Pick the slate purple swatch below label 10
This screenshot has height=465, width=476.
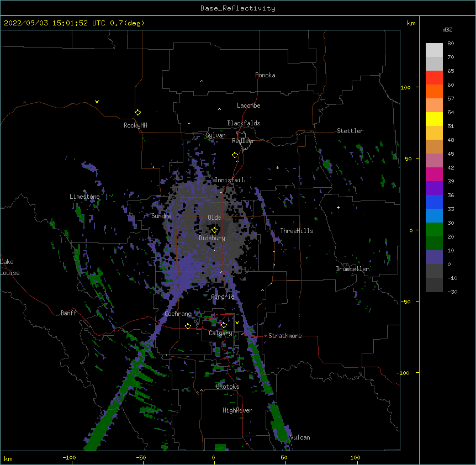434,257
